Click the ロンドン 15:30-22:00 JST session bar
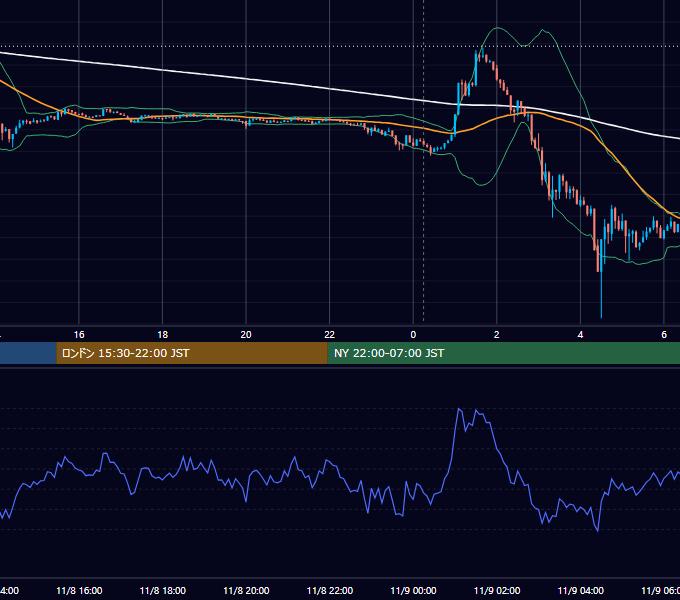The image size is (680, 600). [192, 353]
